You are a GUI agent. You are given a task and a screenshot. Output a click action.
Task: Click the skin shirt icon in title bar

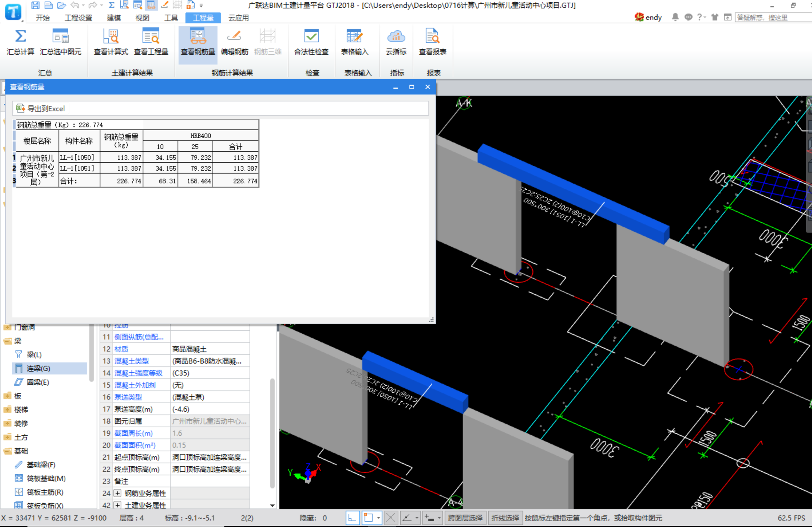coord(715,17)
